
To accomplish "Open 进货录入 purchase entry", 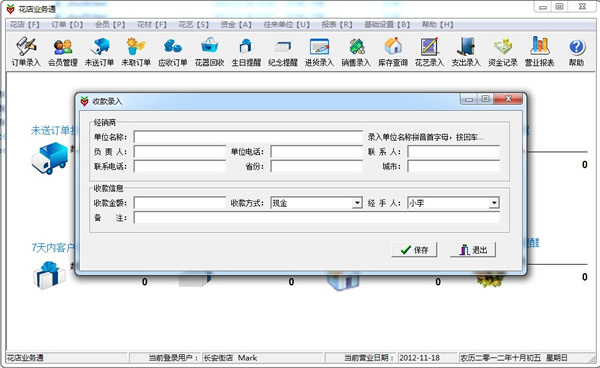I will [320, 52].
